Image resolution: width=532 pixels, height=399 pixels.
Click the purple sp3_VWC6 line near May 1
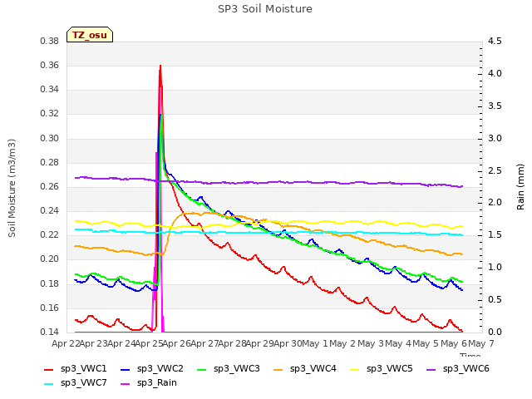315,183
